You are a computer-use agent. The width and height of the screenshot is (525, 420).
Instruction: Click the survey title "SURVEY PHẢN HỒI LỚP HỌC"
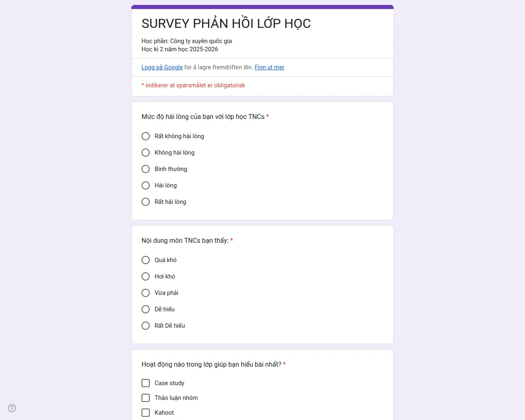tap(226, 24)
